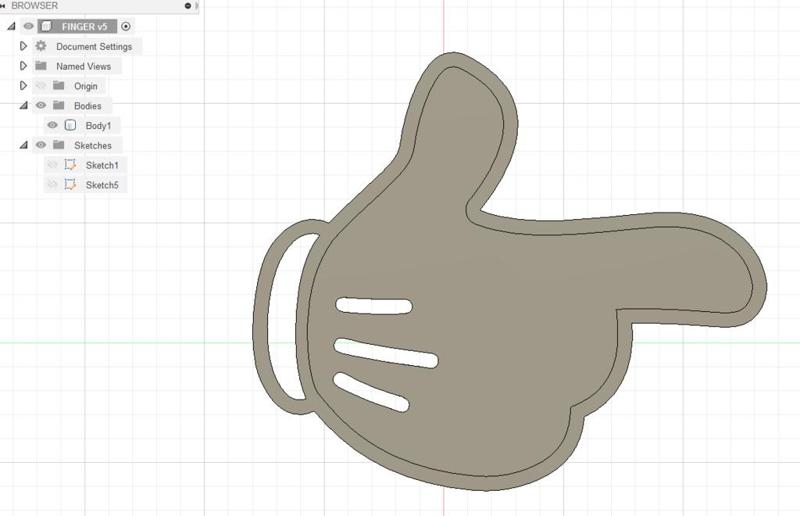Screen dimensions: 800x516
Task: Collapse the FINGER v5 root component
Action: tap(11, 26)
